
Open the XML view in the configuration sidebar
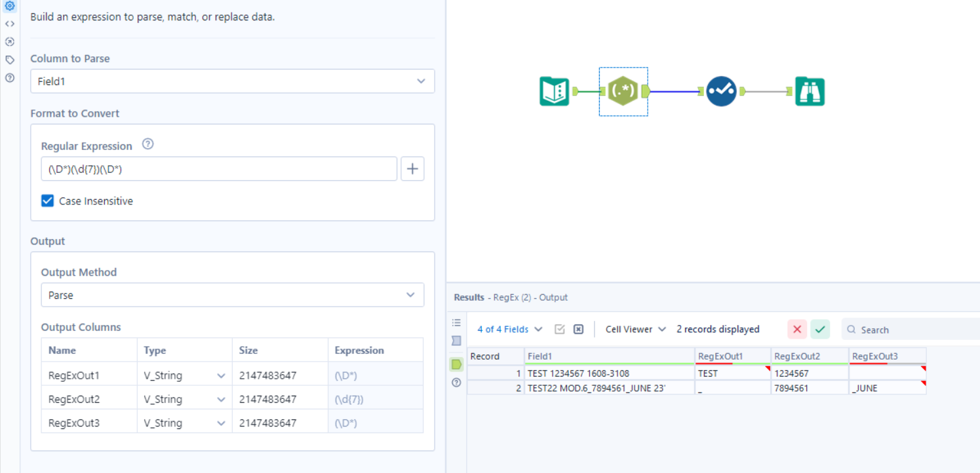click(9, 24)
